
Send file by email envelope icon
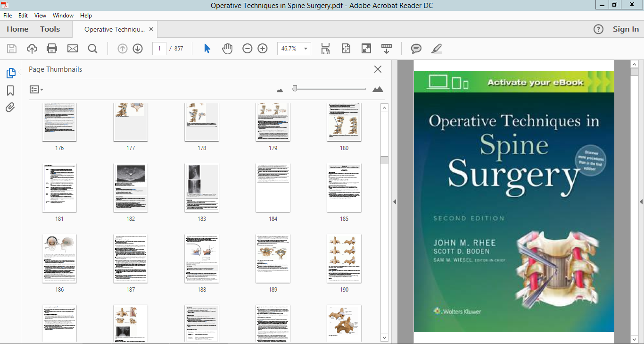72,49
